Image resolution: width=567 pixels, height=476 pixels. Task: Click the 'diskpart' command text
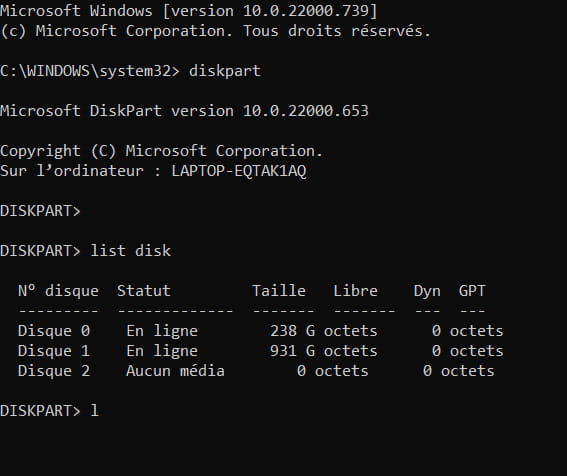(225, 71)
